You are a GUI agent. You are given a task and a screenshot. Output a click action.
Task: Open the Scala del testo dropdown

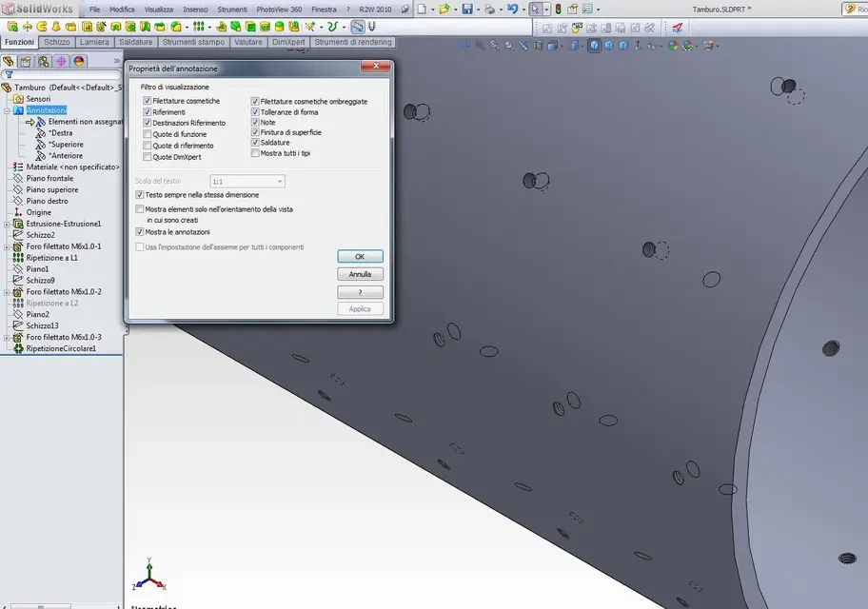[247, 181]
